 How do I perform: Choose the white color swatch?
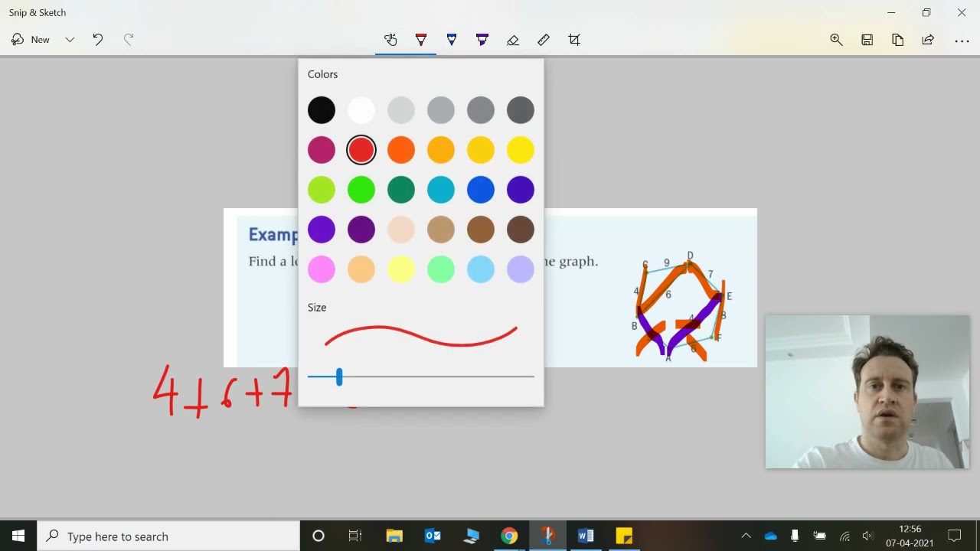[361, 110]
